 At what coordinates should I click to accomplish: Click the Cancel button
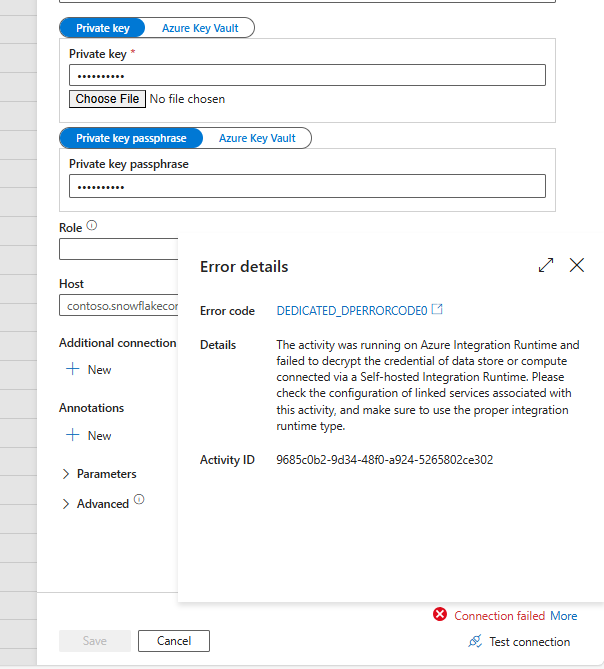tap(174, 641)
